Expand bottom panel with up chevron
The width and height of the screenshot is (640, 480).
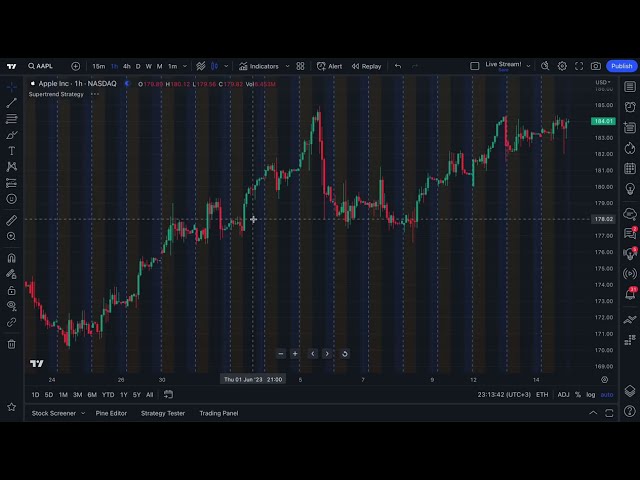click(x=593, y=413)
